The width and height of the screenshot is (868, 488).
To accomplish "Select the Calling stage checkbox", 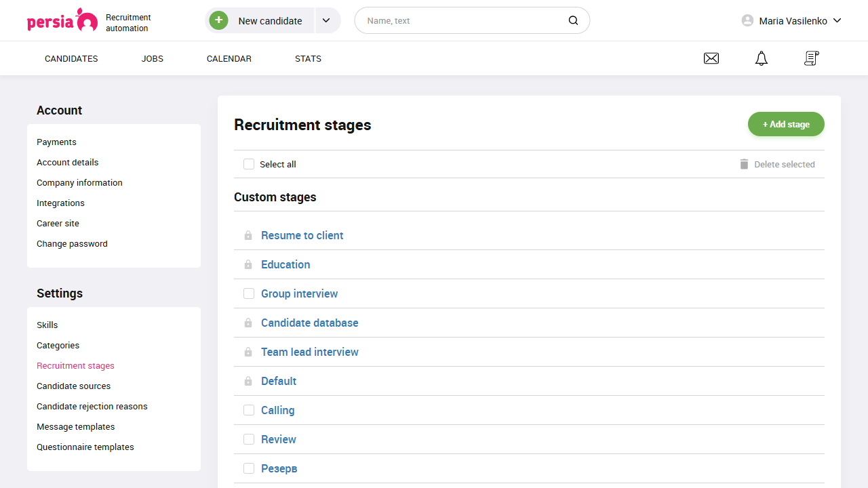I will tap(249, 410).
